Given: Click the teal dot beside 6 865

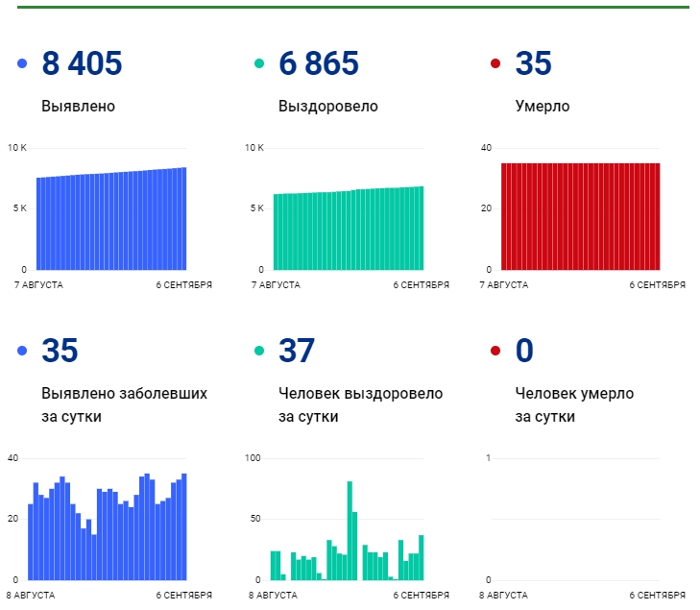Looking at the screenshot, I should point(259,63).
